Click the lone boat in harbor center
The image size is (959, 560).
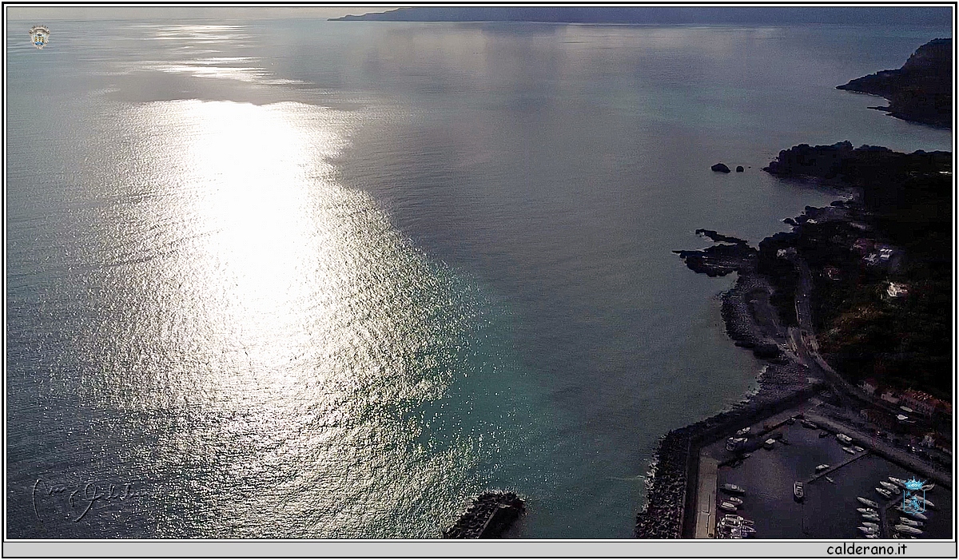(x=798, y=490)
